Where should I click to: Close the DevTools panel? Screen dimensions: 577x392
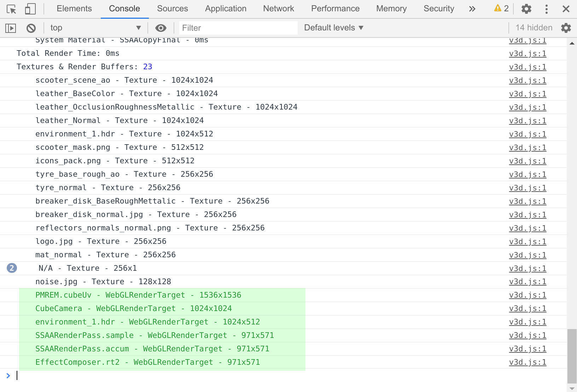click(566, 9)
